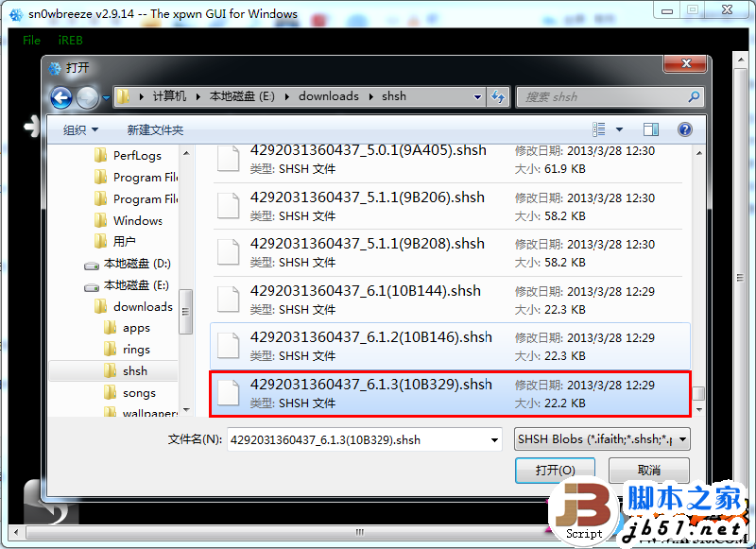Screen dimensions: 756x549
Task: Open the SHSH Blobs file type dropdown
Action: pos(601,438)
